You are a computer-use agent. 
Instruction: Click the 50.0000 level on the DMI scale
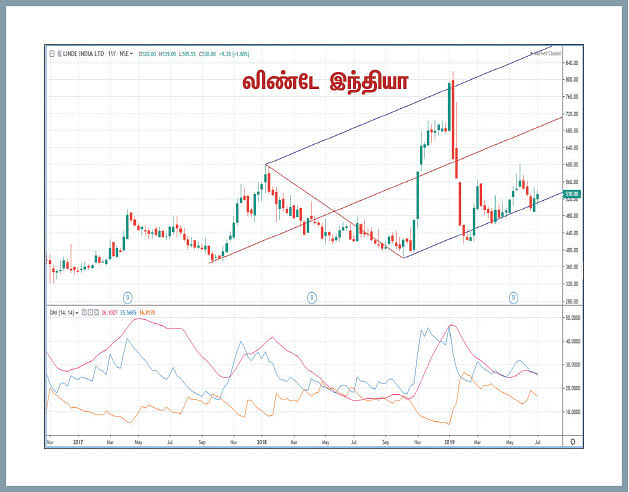pos(572,317)
